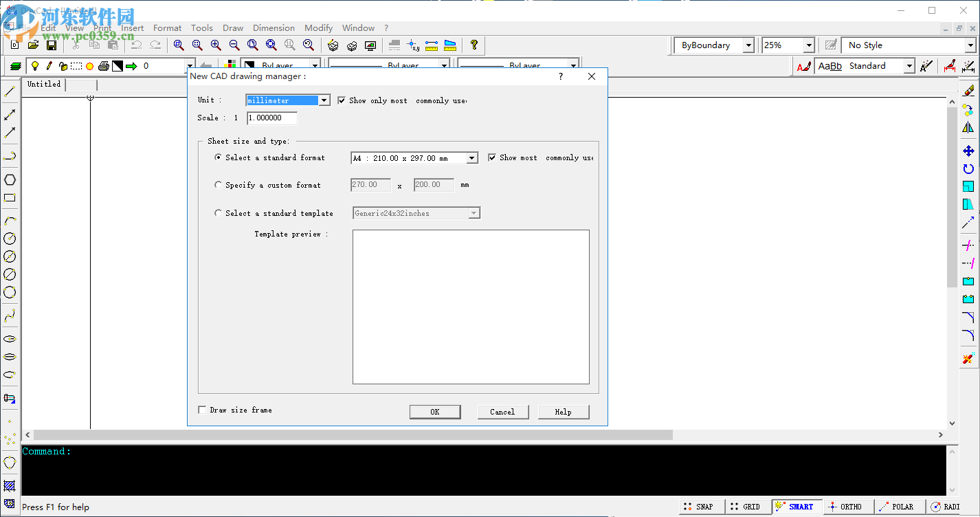Viewport: 980px width, 517px height.
Task: Choose the 'Select a standard template' radio button
Action: (x=219, y=213)
